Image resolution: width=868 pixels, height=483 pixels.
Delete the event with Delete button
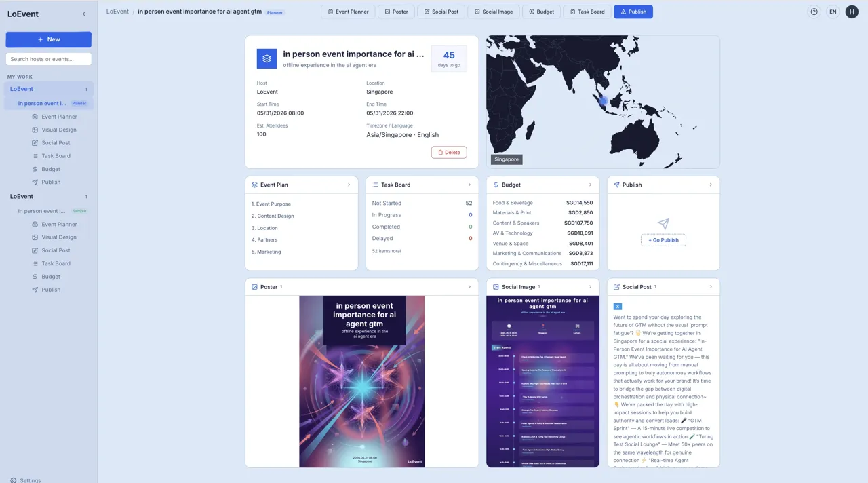(448, 153)
